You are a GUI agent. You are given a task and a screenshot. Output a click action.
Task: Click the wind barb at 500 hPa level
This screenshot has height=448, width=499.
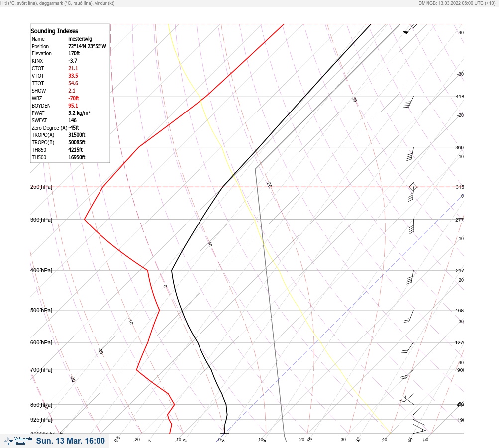[x=409, y=316]
